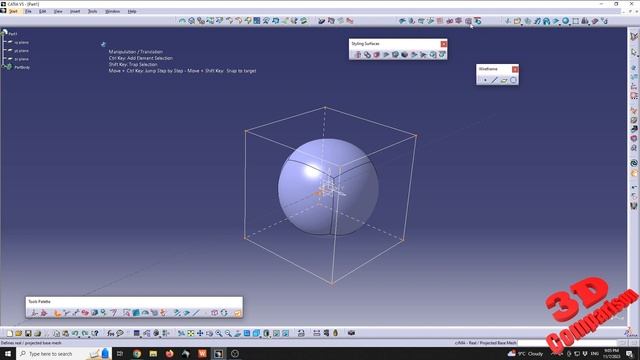
Task: Select the xy plane in the tree
Action: tap(21, 42)
